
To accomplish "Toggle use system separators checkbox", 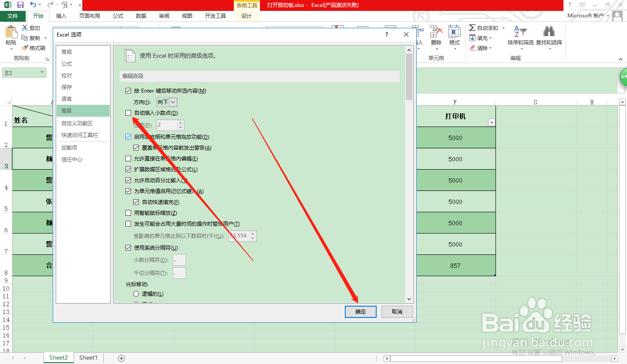I will click(x=128, y=248).
